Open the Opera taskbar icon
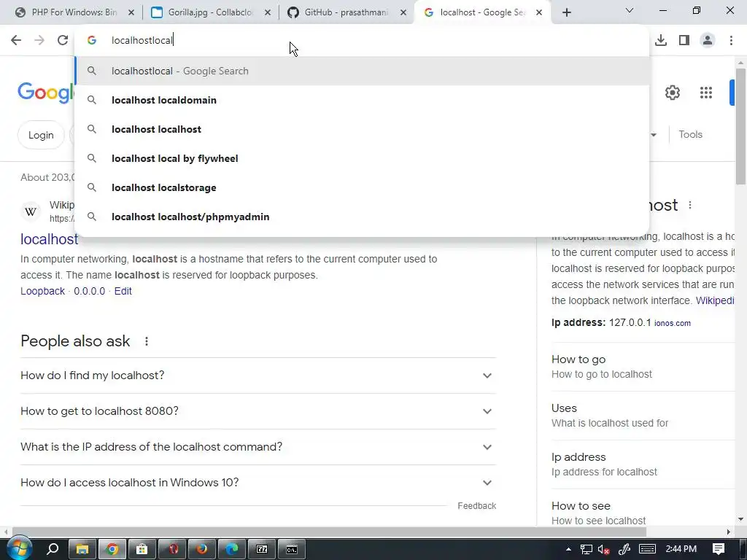Screen dimensions: 747x560 [172, 549]
